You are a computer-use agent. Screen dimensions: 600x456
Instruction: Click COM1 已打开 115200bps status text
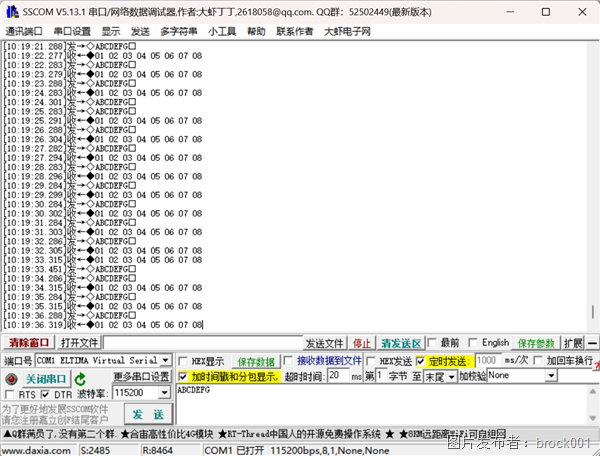pos(297,451)
